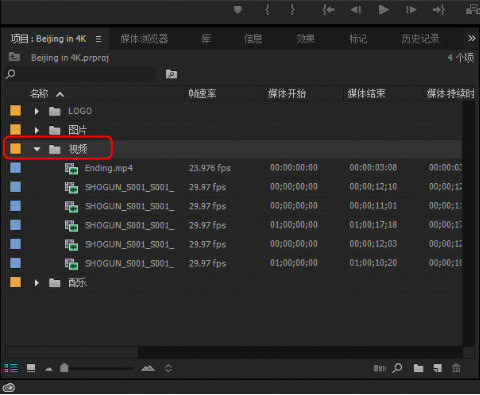Switch to the 库 tab
The image size is (480, 395).
206,39
